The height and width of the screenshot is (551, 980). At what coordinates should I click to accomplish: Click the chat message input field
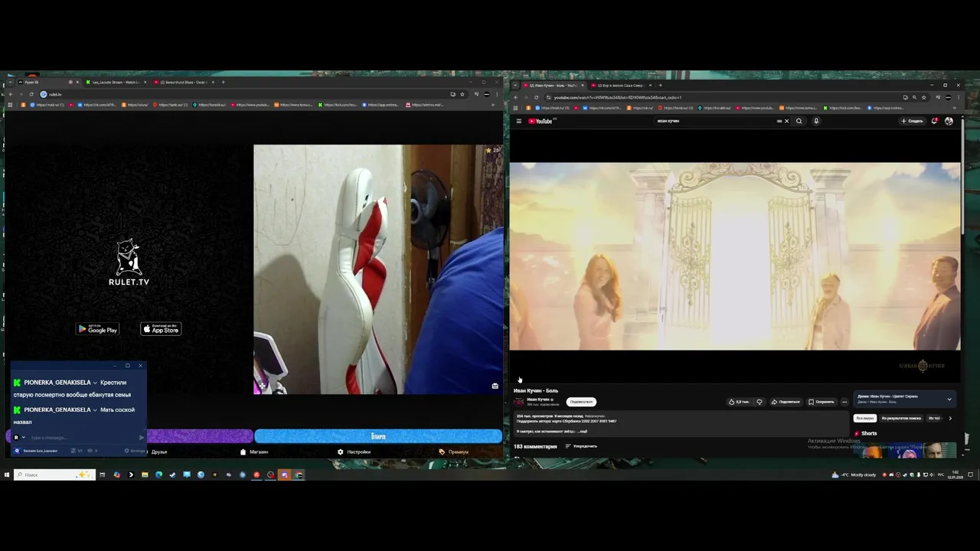(x=83, y=437)
